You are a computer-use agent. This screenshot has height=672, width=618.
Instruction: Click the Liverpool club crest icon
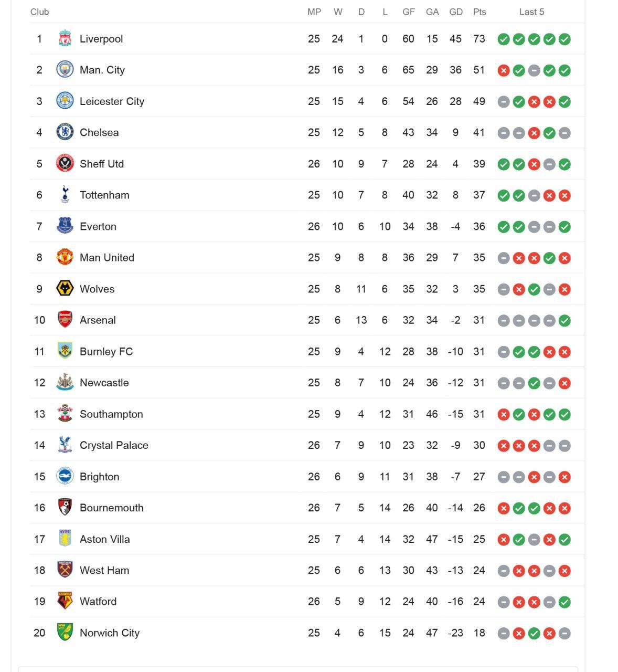click(65, 38)
